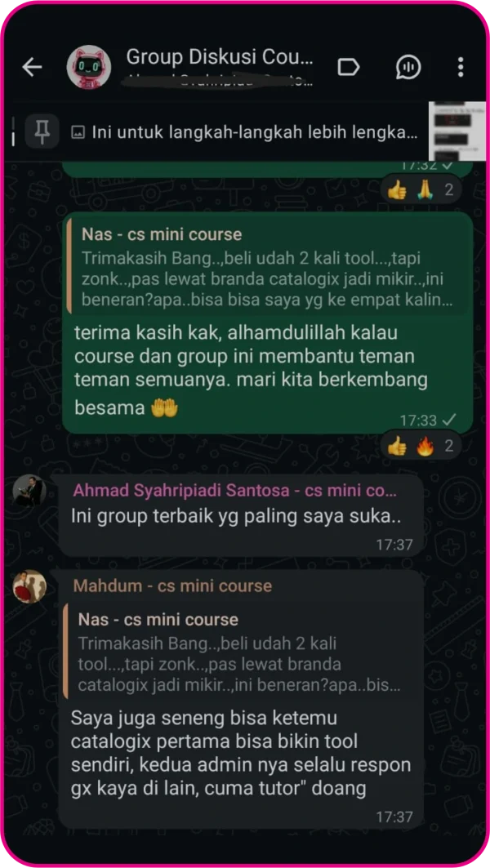View thumbs up and fire reactions

[422, 446]
